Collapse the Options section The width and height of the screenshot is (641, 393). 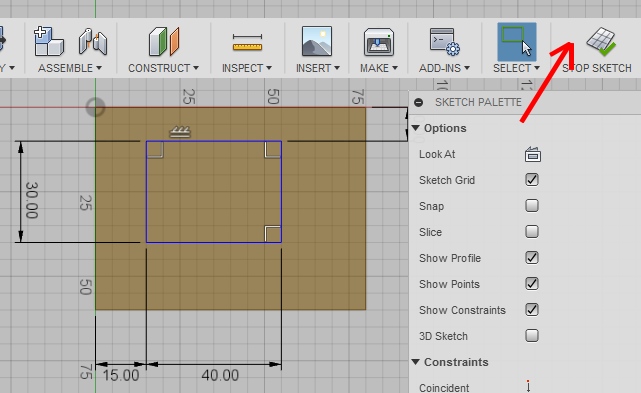(x=416, y=128)
